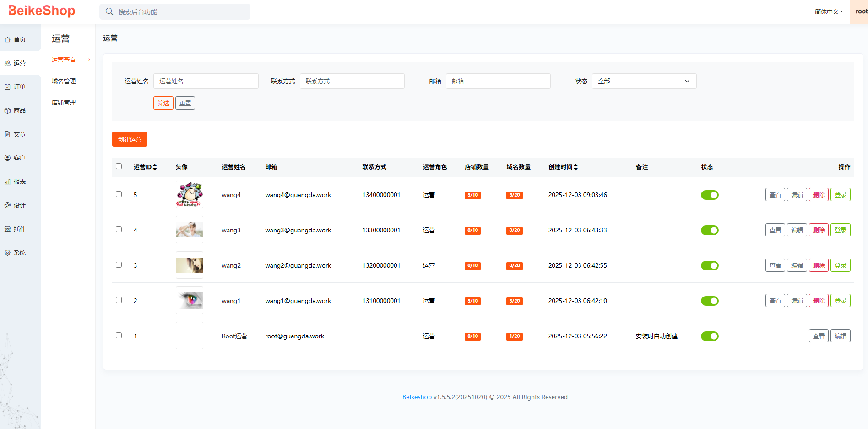
Task: Open the Reports bar chart icon
Action: pyautogui.click(x=7, y=182)
